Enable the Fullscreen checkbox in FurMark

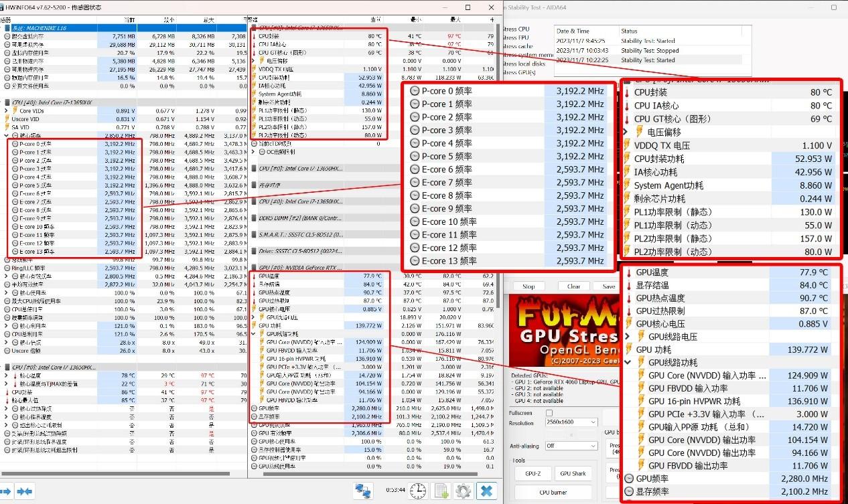(x=549, y=414)
